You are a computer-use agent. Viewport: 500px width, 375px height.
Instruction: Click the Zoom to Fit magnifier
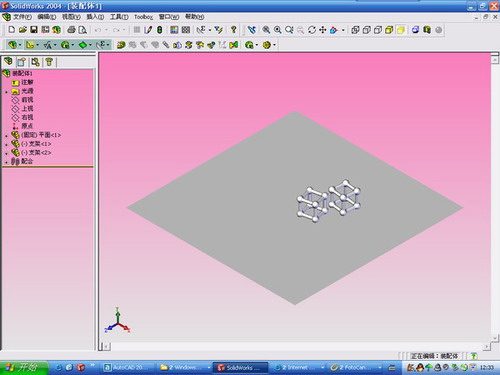(266, 30)
